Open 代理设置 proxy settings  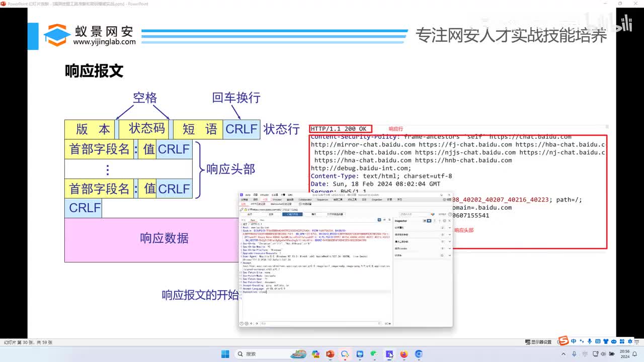pos(305,204)
